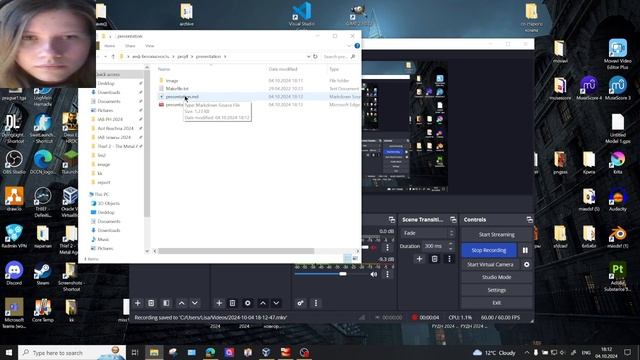Adjust the transition Duration 300 ms stepper
Viewport: 640px width, 360px height.
click(x=451, y=246)
